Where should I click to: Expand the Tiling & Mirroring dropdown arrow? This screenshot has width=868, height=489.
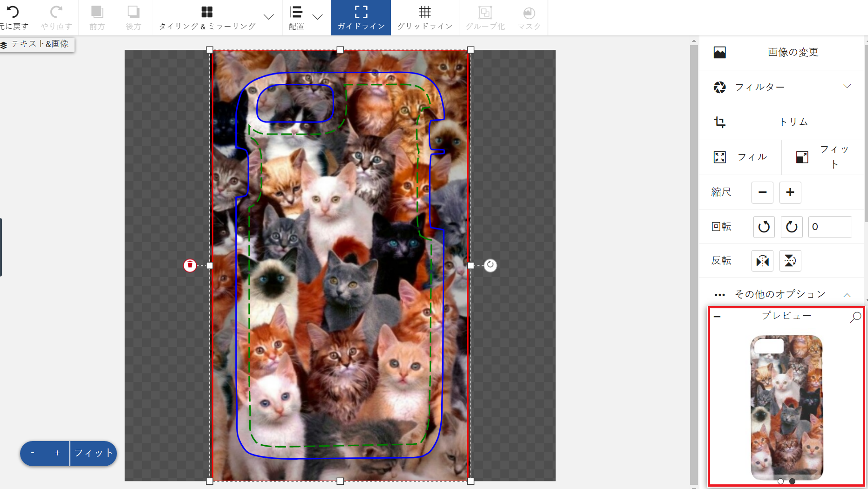coord(269,17)
